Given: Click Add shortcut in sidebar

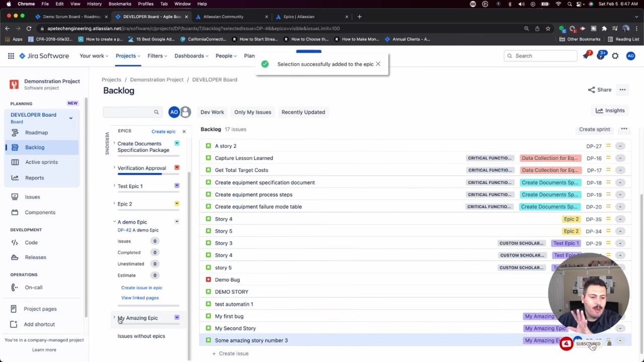Looking at the screenshot, I should pyautogui.click(x=39, y=324).
